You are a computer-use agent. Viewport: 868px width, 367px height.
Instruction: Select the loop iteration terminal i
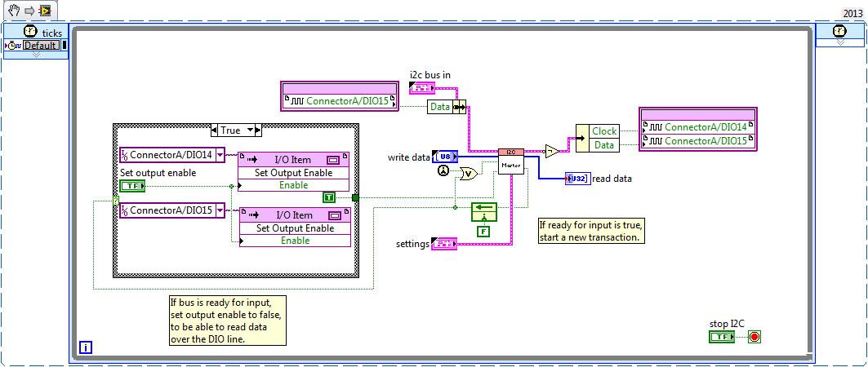click(86, 347)
